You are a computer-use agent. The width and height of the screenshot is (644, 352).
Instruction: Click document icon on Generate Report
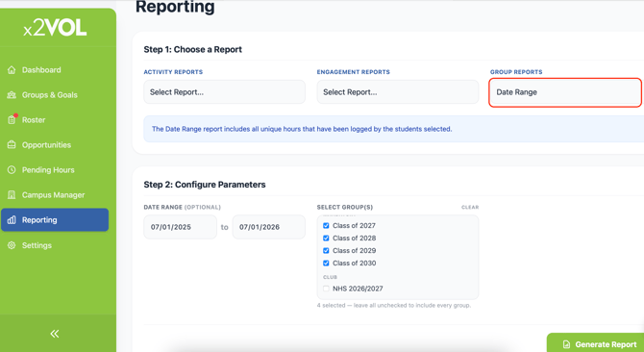(x=566, y=344)
